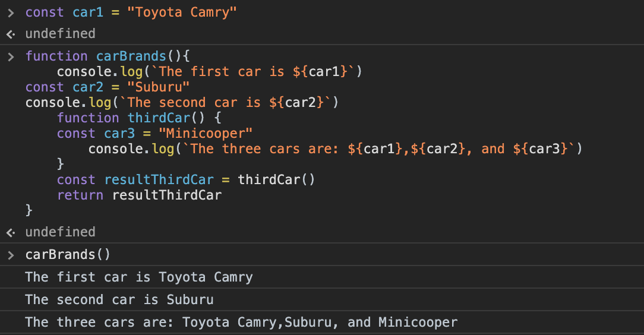The height and width of the screenshot is (335, 644).
Task: Click the second 'undefined' result
Action: click(x=61, y=232)
